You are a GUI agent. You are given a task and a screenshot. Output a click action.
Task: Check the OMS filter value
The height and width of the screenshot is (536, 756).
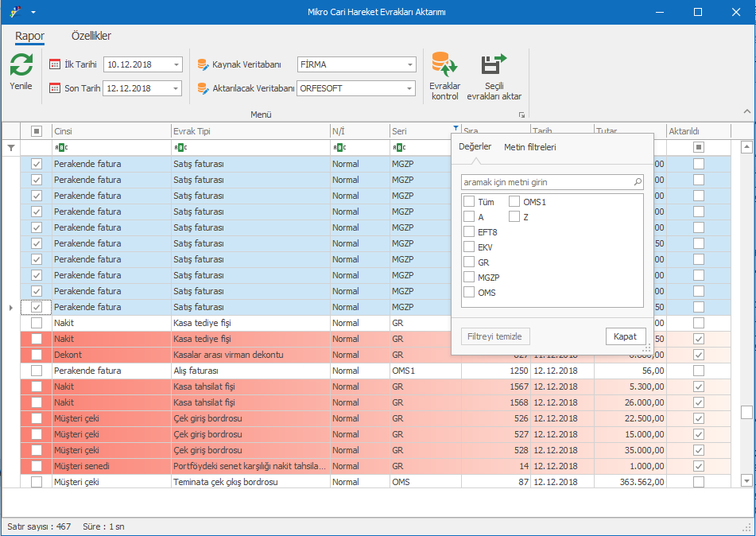pyautogui.click(x=469, y=293)
